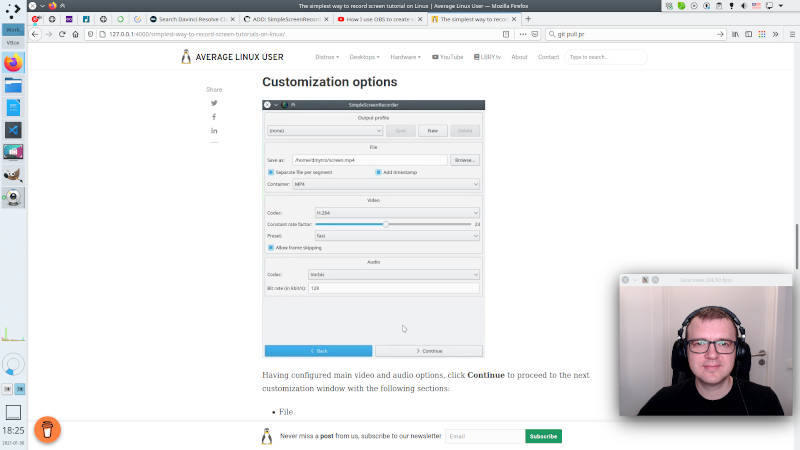The width and height of the screenshot is (800, 450).
Task: Click the New profile button
Action: pyautogui.click(x=433, y=131)
